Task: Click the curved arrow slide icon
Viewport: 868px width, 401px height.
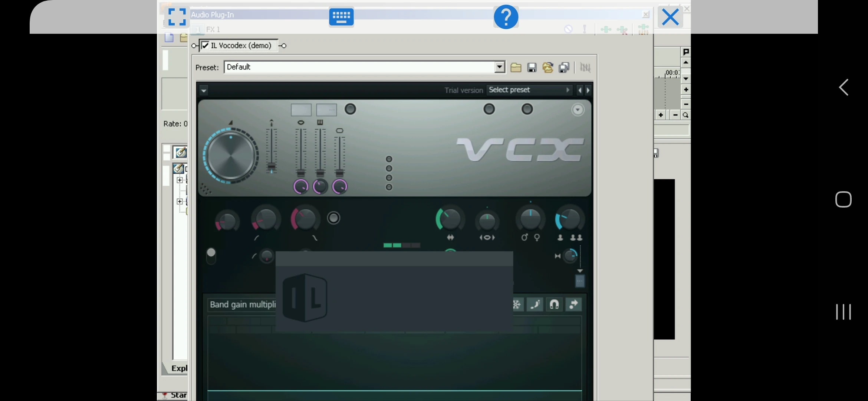Action: coord(573,304)
